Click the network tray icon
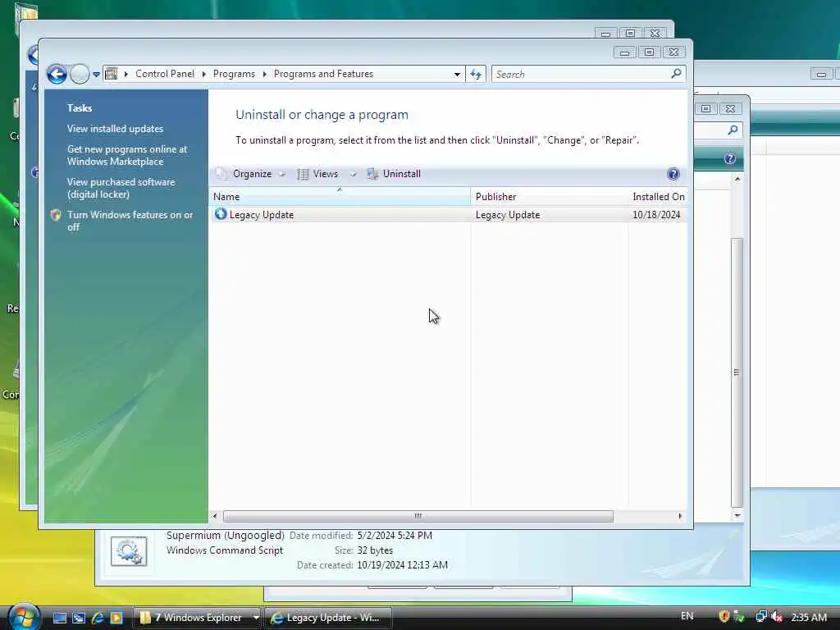Viewport: 840px width, 630px height. (760, 617)
